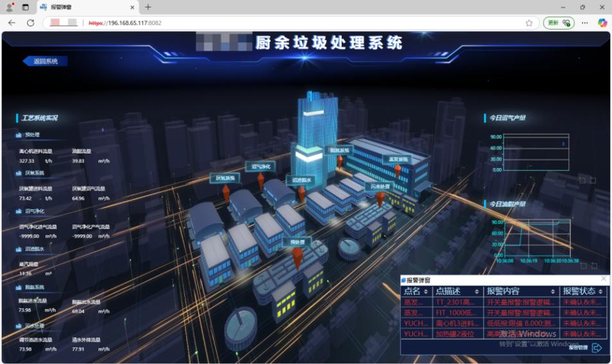
Task: Select the 预处理 marker on map
Action: click(297, 242)
